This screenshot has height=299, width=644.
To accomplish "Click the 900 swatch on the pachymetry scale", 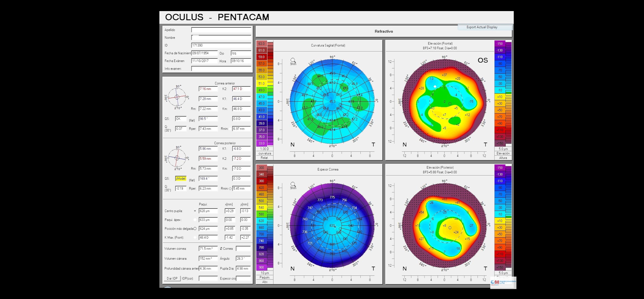I will 262,267.
